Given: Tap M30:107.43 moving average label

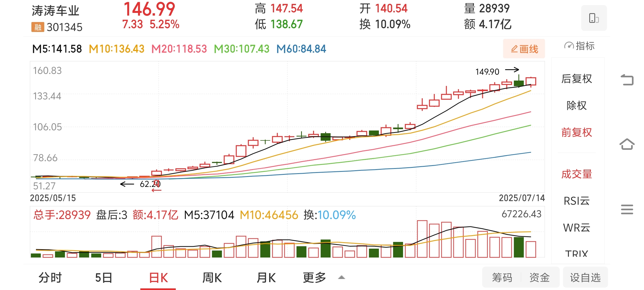Looking at the screenshot, I should pos(241,49).
